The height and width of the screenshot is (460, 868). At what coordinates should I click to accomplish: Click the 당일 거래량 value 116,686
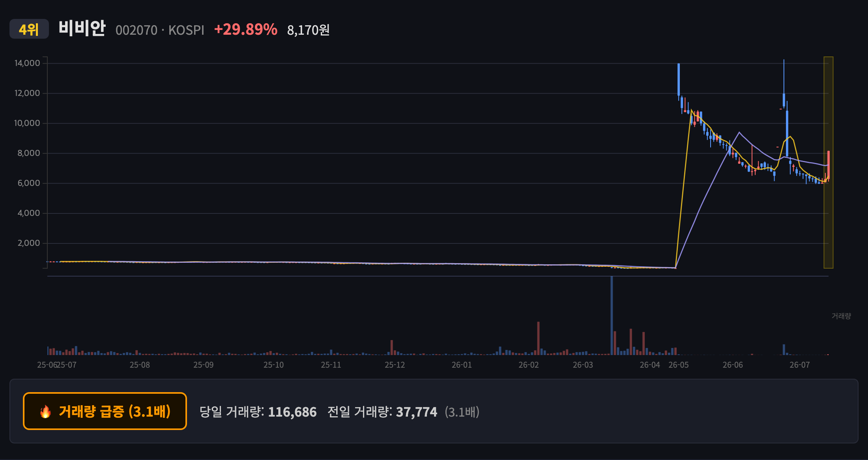(x=292, y=412)
